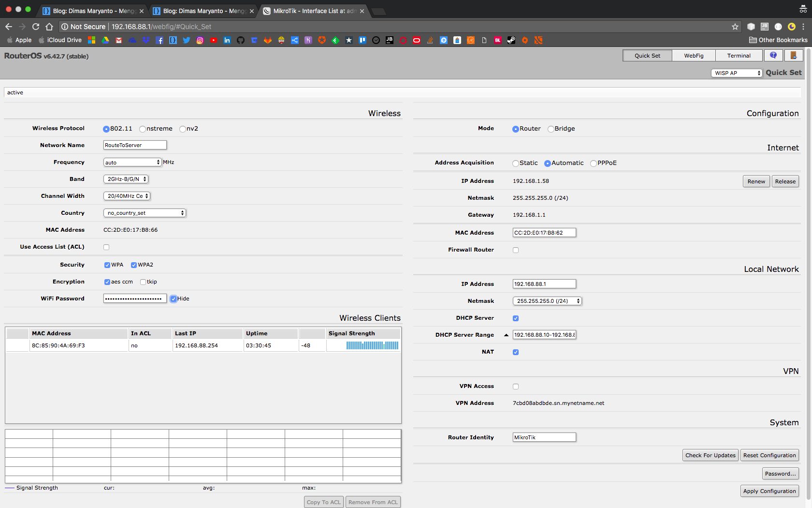Click Check For Updates

tap(710, 455)
